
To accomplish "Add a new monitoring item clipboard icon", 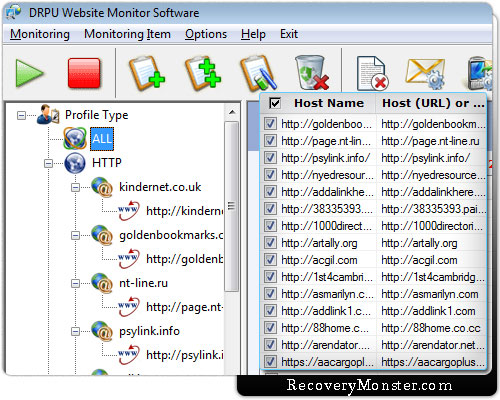I will tap(147, 74).
